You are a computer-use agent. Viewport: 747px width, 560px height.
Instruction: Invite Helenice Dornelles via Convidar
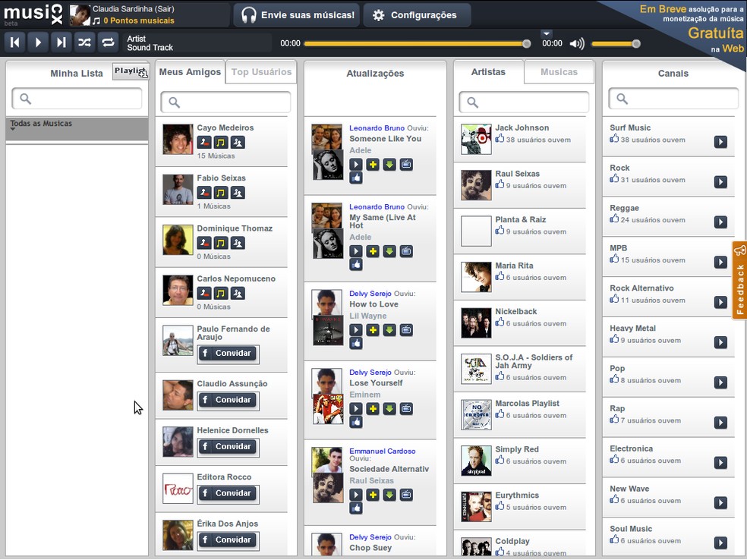(x=228, y=447)
